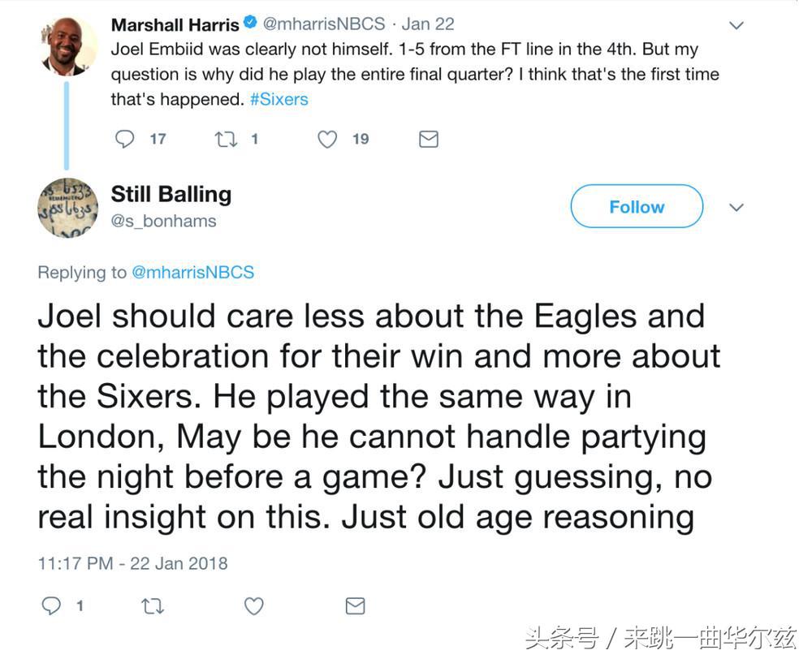Open the #Sixers hashtag
The height and width of the screenshot is (659, 812).
(279, 99)
